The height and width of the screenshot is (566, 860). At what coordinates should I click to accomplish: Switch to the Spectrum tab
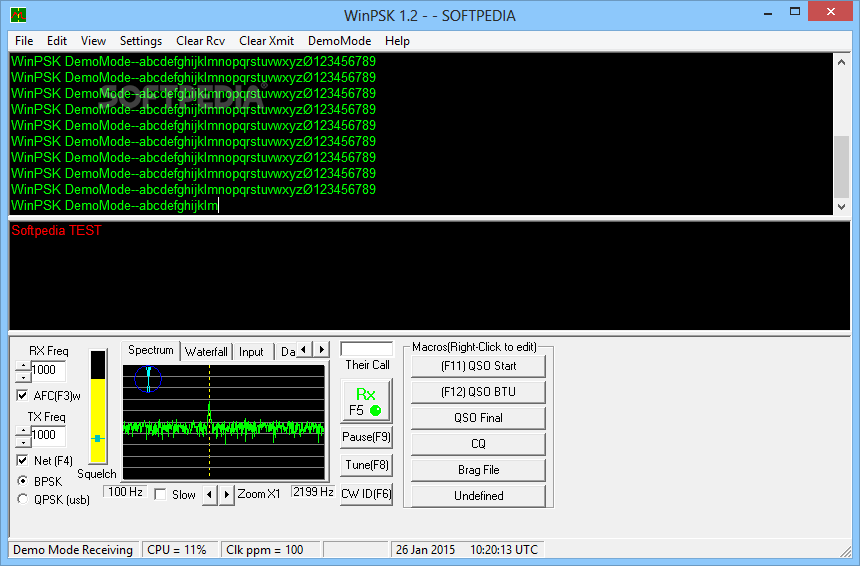pos(151,350)
